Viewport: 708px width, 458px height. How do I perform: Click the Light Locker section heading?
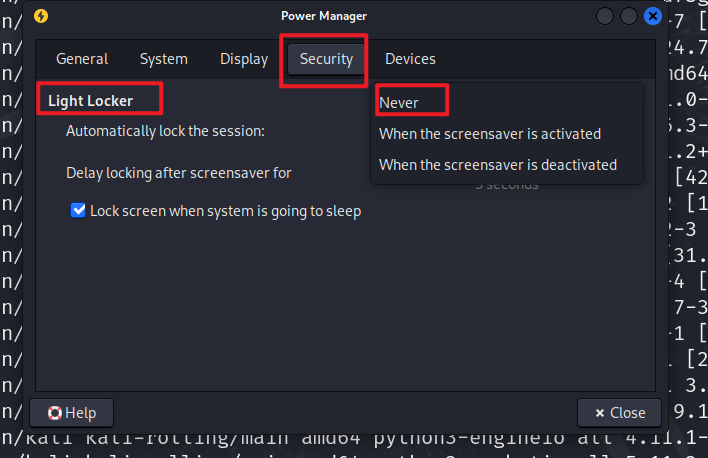click(90, 101)
